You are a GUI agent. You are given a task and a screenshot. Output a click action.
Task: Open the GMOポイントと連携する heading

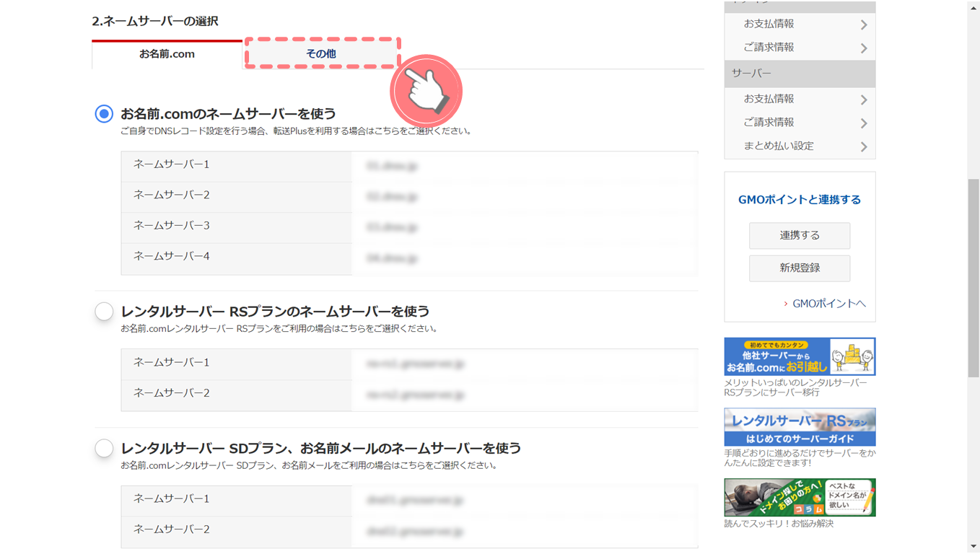point(800,200)
